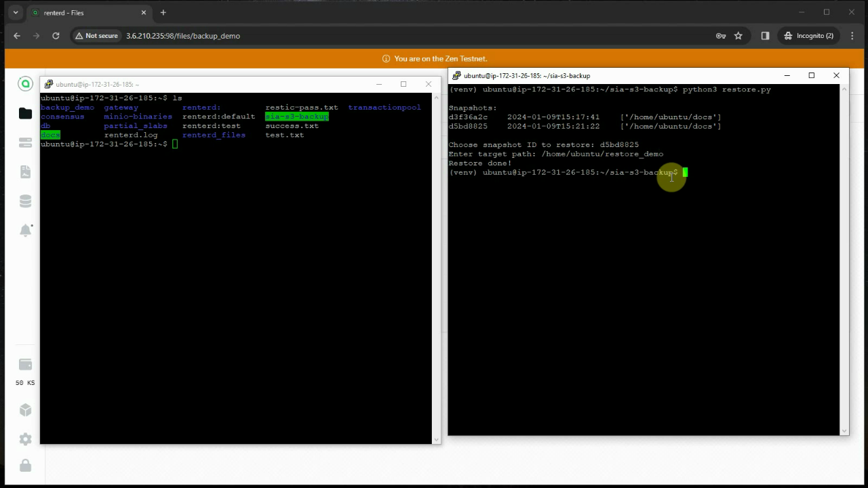
Task: Click renterd.log in ls output
Action: (x=131, y=135)
